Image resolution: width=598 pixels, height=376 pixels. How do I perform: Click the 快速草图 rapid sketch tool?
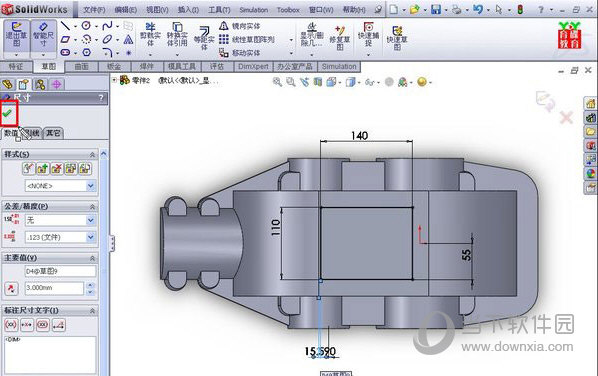pyautogui.click(x=397, y=37)
